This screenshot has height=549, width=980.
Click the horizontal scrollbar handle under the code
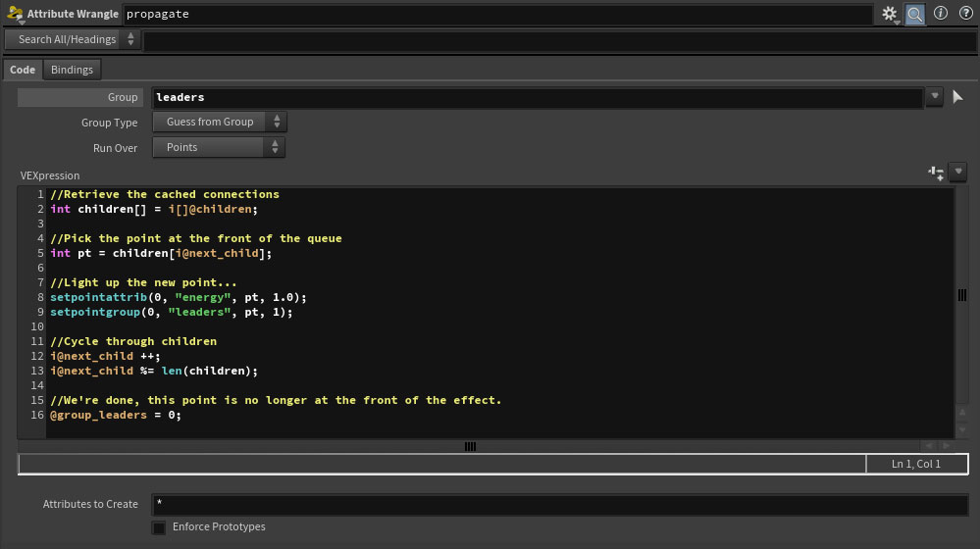tap(470, 446)
